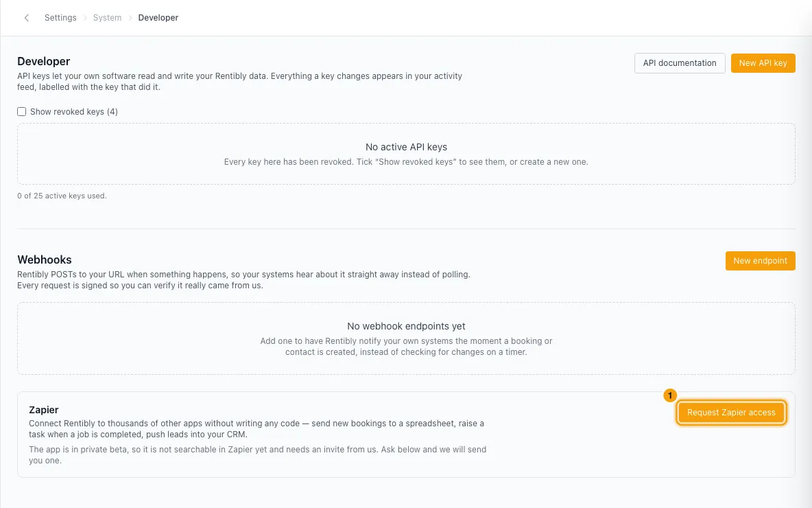Screen dimensions: 812x508
Task: Click the Developer page heading
Action: click(43, 61)
